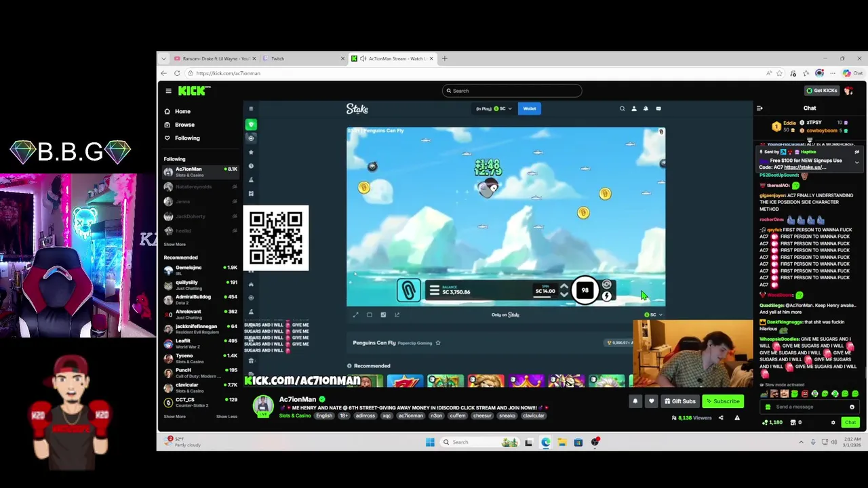The height and width of the screenshot is (488, 868).
Task: Open the SC currency dropdown on Stake
Action: 502,108
